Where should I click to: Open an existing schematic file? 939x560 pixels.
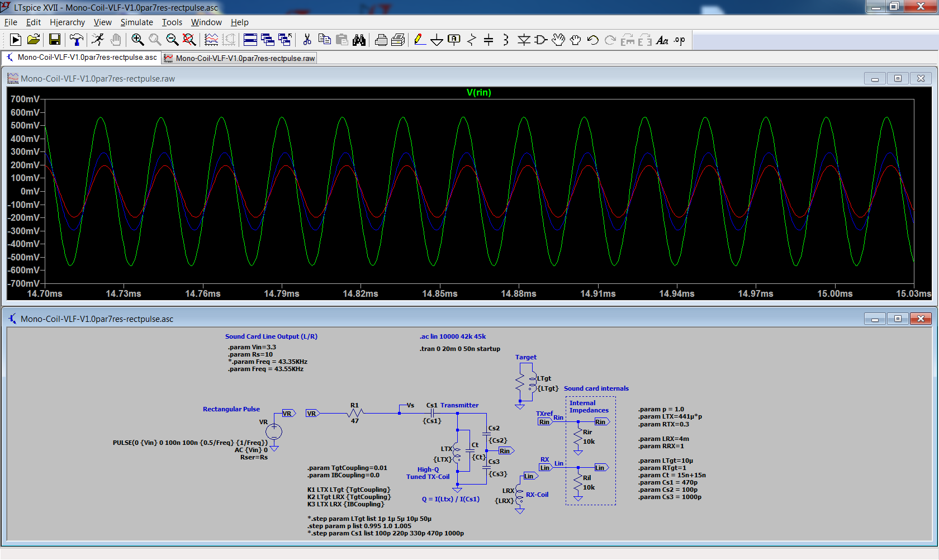pyautogui.click(x=33, y=40)
